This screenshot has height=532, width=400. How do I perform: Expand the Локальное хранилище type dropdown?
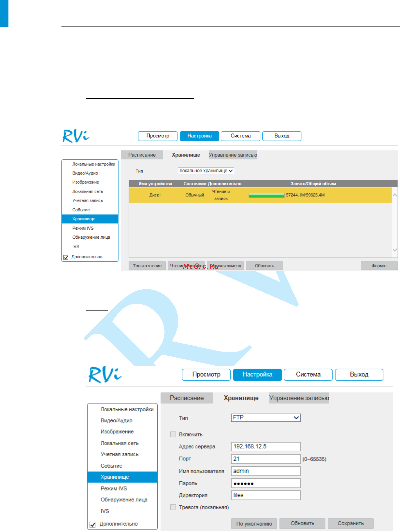206,171
